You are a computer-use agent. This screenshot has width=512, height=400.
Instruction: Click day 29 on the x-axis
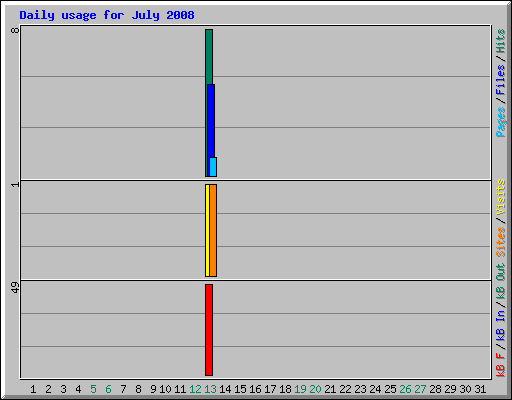450,389
